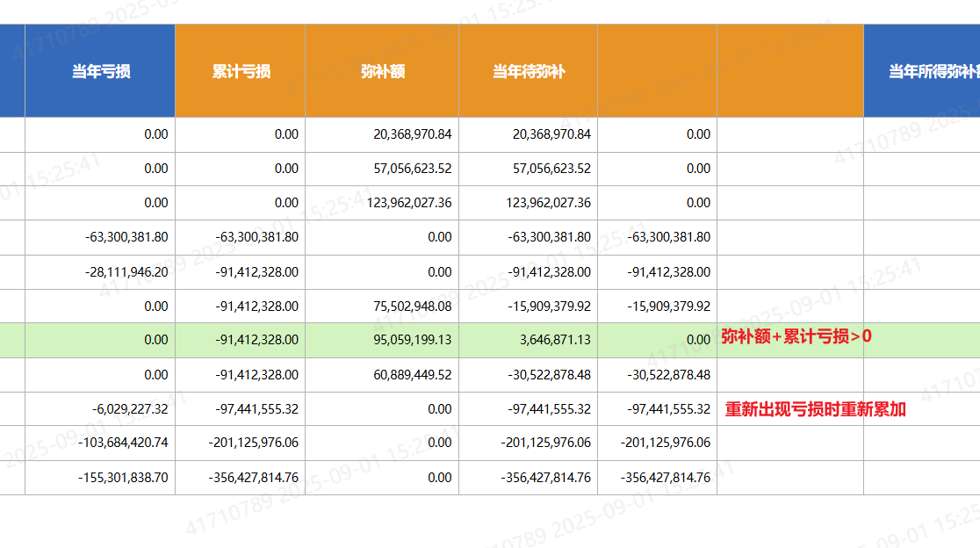Click the 当年亏损 column header
The image size is (980, 548).
[x=101, y=71]
